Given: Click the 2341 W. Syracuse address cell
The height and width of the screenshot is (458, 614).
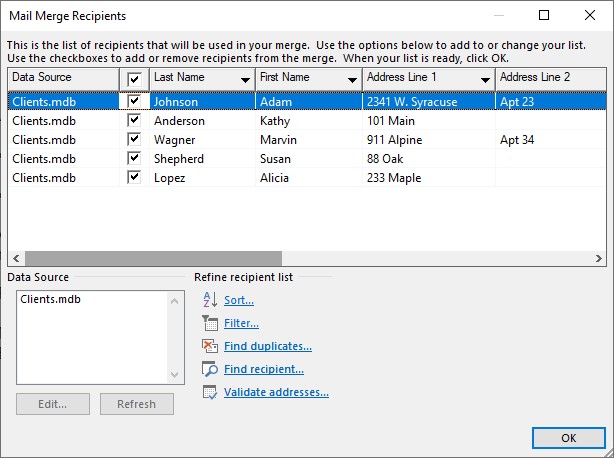Looking at the screenshot, I should (429, 101).
